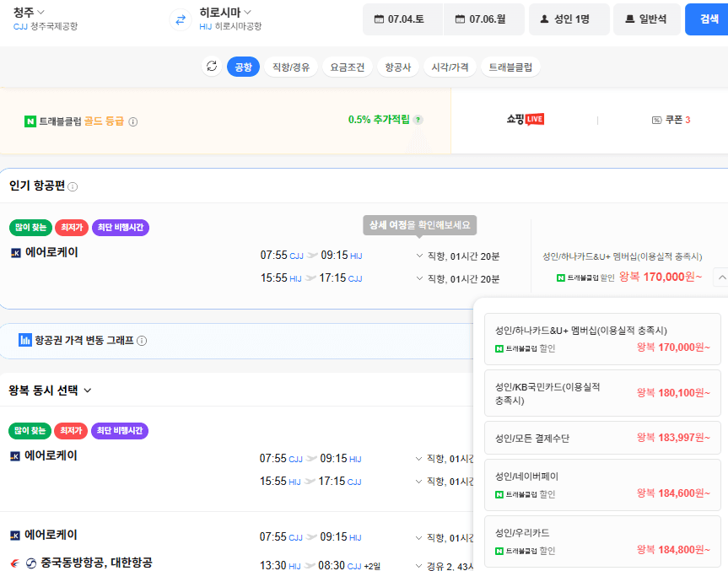This screenshot has width=728, height=571.
Task: Change passenger count 성인 1명
Action: 569,19
